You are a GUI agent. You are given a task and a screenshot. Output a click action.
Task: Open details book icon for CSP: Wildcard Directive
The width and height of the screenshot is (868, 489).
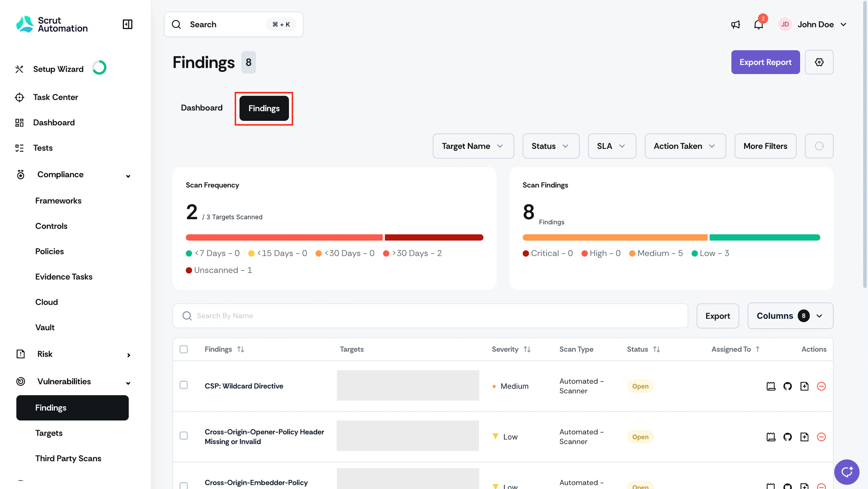(771, 386)
